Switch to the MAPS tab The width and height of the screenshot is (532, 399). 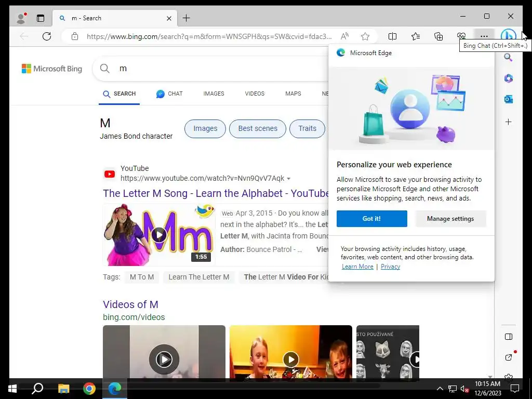point(293,94)
